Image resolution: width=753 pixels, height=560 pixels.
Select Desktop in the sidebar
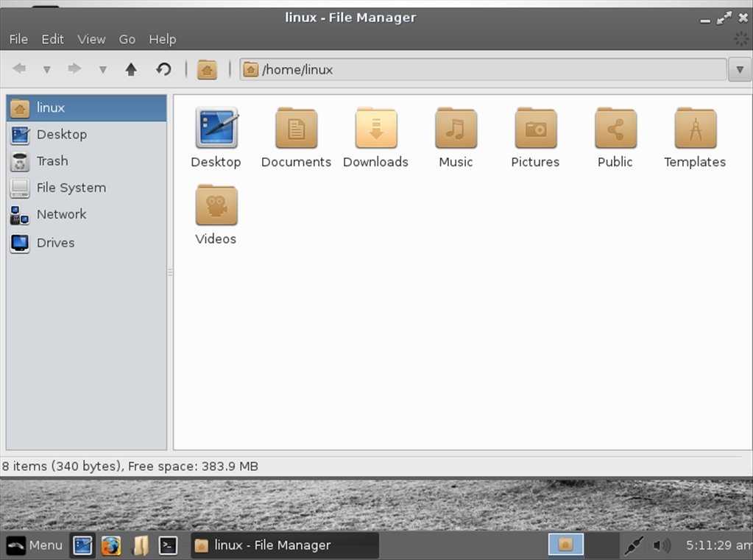[x=86, y=135]
